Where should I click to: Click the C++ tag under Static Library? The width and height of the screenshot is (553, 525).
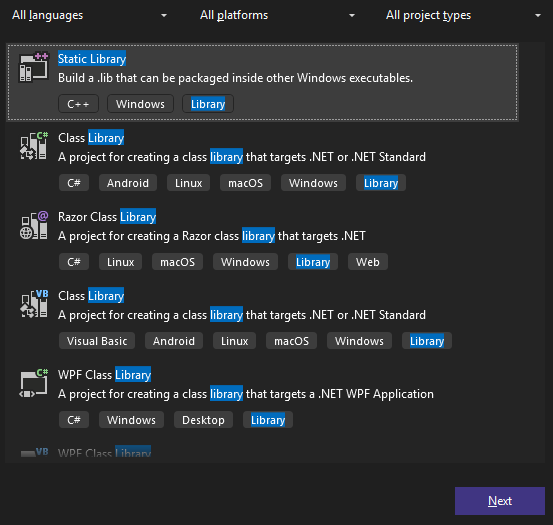click(x=78, y=104)
